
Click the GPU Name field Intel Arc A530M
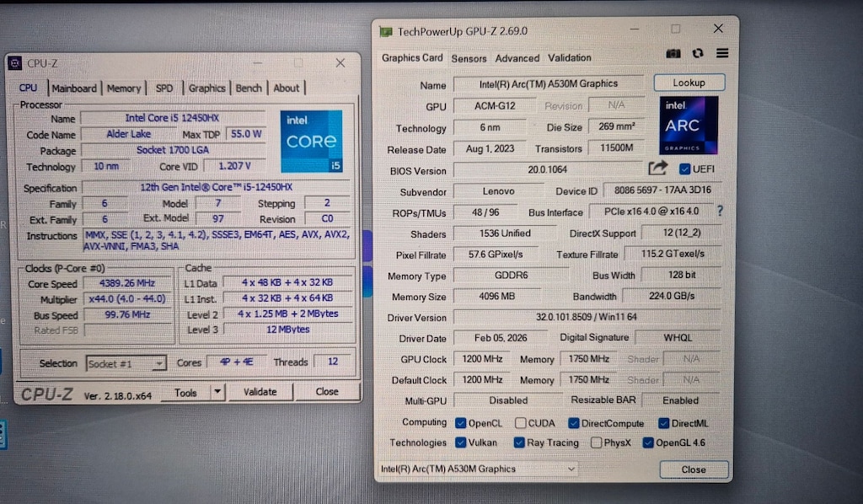click(549, 83)
